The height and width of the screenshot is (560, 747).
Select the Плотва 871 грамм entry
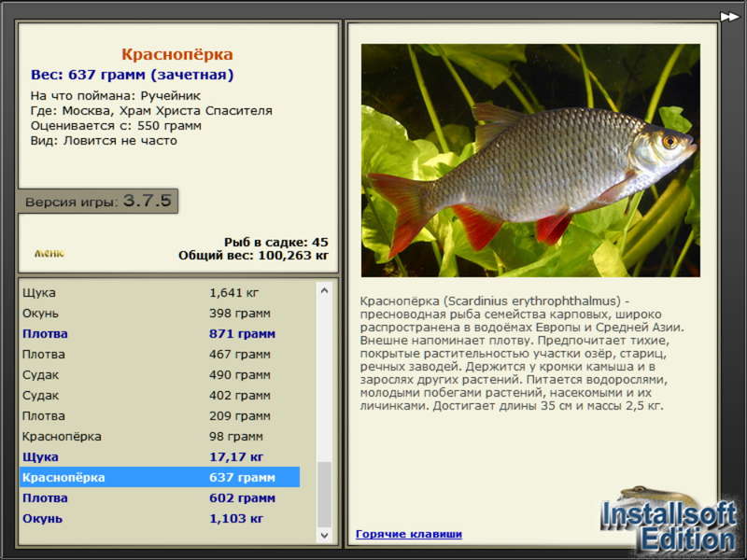[x=160, y=334]
